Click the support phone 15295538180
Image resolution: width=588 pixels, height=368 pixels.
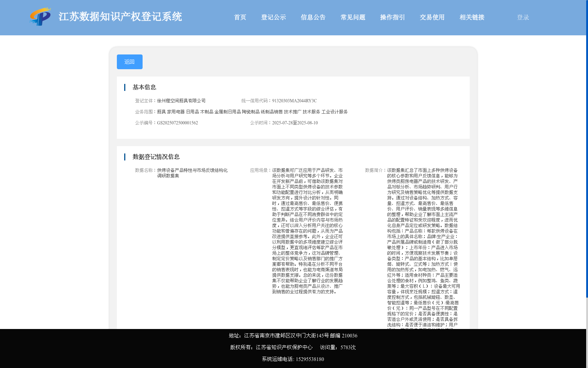click(310, 359)
